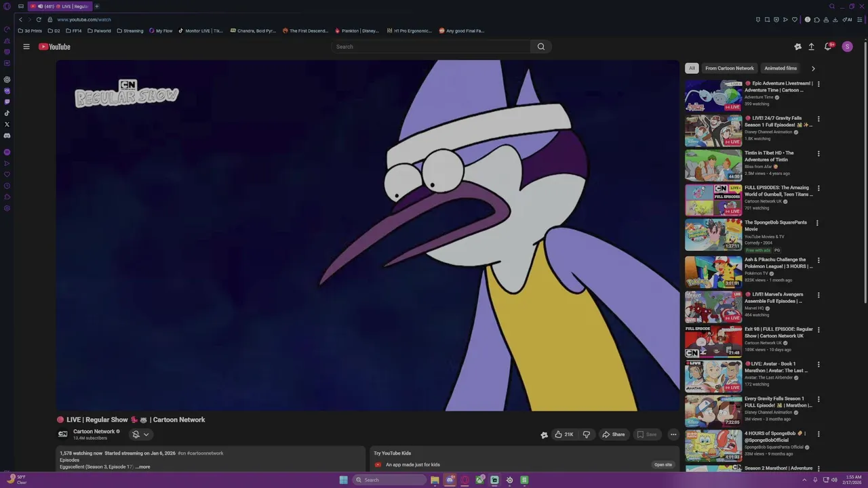Open the browser extensions cube icon
Screen dimensions: 868x488
pos(816,20)
